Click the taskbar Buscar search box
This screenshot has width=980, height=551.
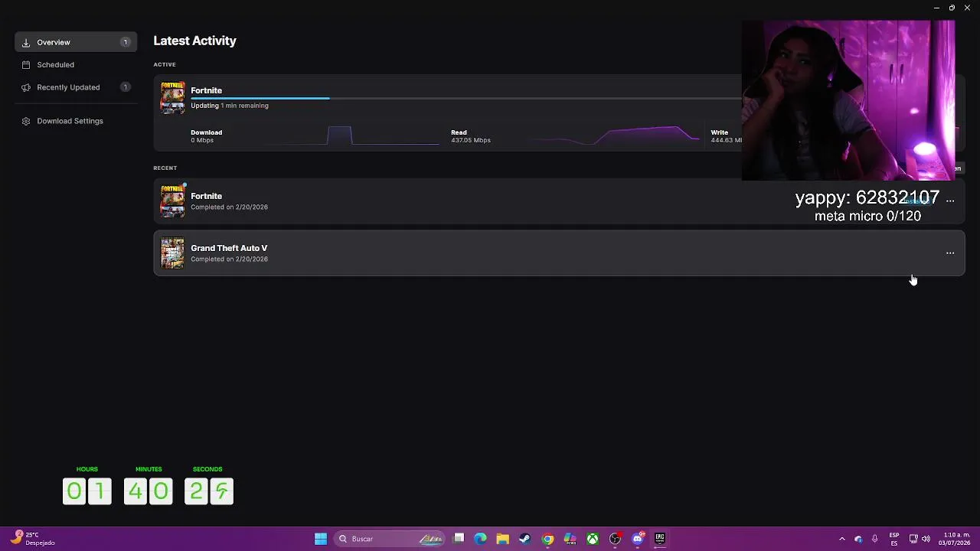[390, 539]
